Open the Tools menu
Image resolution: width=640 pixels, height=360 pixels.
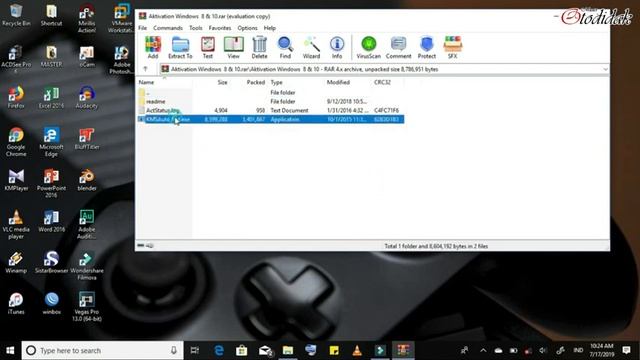point(196,28)
